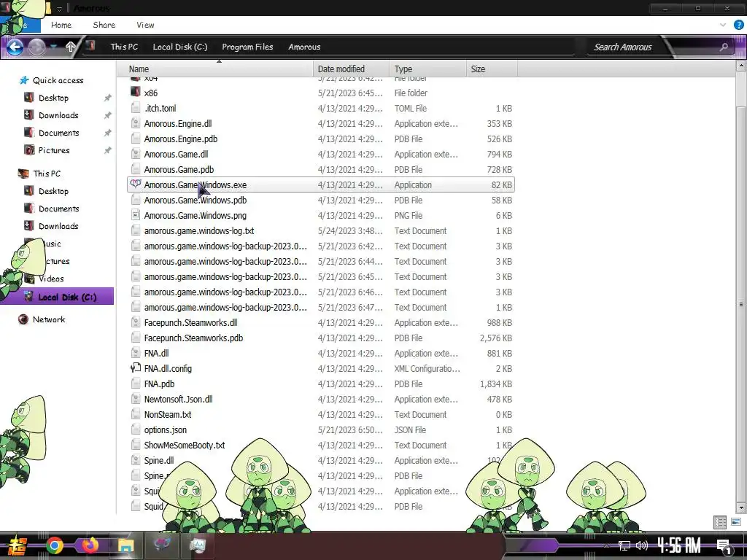
Task: Navigate to Local Disk (C:) breadcrumb
Action: tap(179, 47)
